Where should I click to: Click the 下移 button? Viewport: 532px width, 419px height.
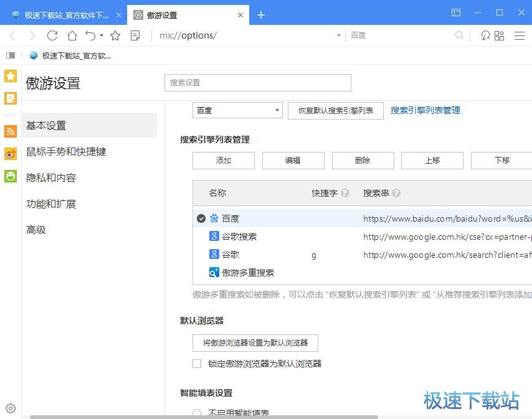pyautogui.click(x=502, y=161)
